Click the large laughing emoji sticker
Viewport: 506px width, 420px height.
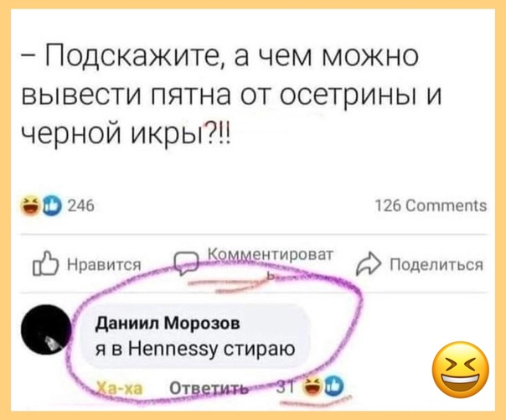point(461,370)
